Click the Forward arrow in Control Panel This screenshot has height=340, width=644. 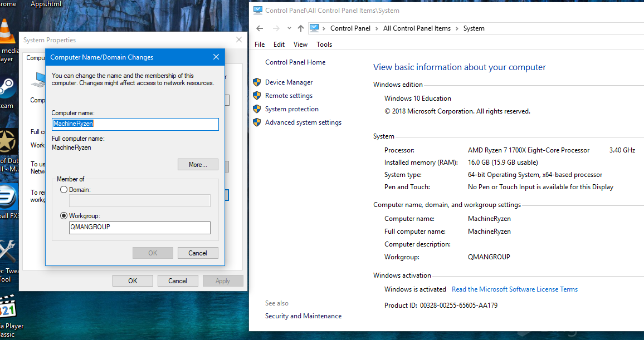[276, 28]
